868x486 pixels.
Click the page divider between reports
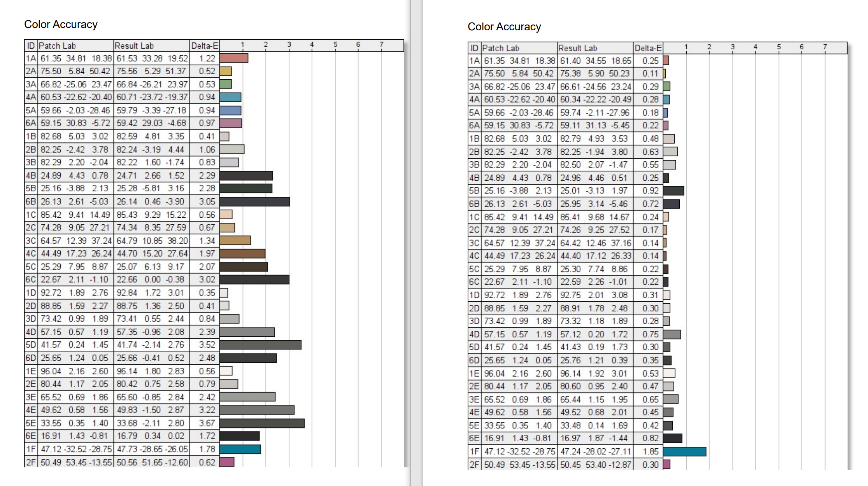[x=416, y=243]
